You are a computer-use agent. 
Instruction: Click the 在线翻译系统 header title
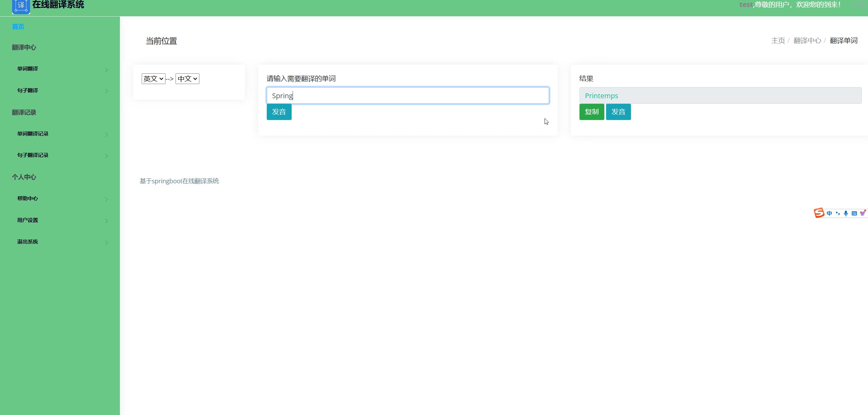58,5
